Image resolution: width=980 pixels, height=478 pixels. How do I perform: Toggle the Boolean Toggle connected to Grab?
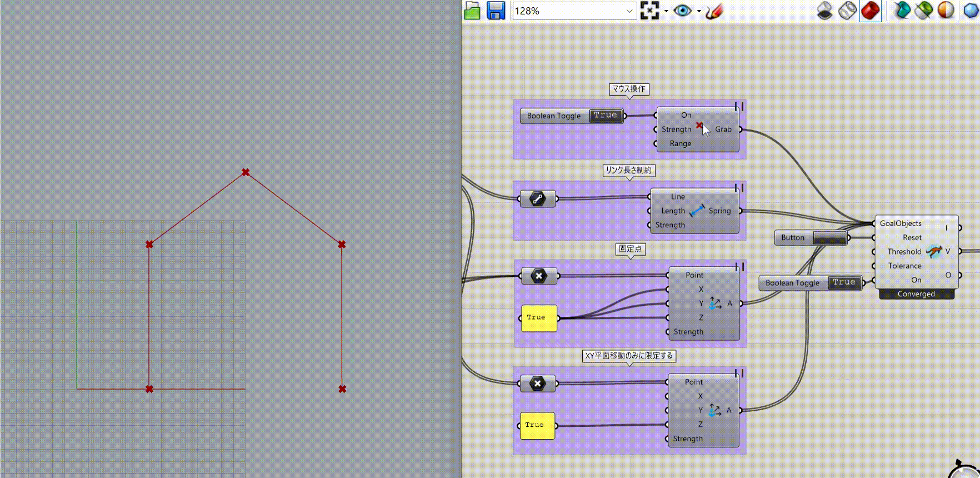click(605, 116)
